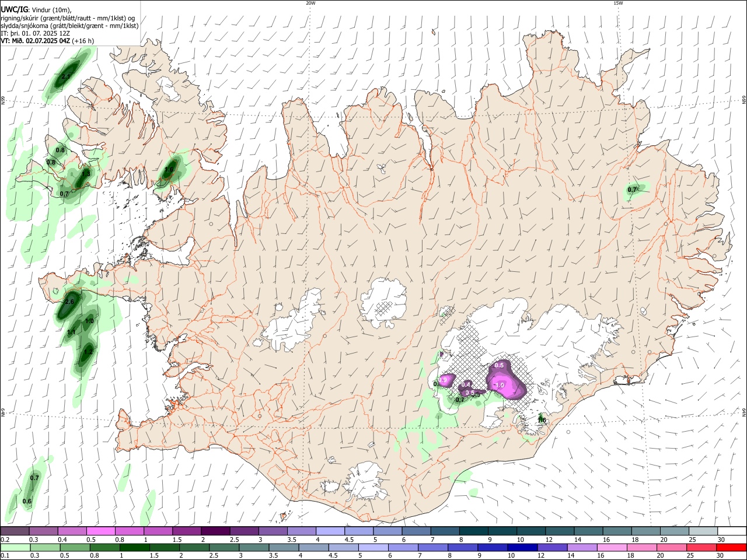Click the light pink swatch labeled 16 in the rain scale
Screen dimensions: 747x560
pyautogui.click(x=612, y=548)
